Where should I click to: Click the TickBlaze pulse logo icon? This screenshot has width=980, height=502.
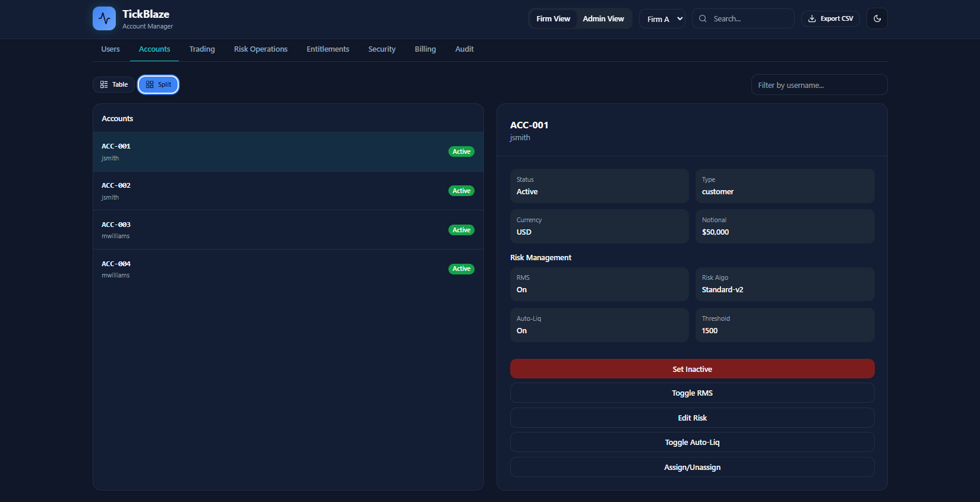coord(104,18)
